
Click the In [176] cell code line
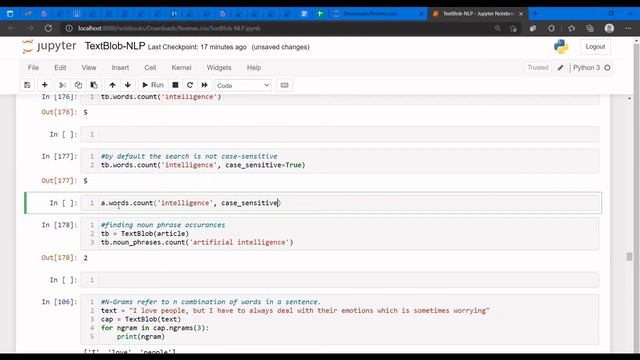tap(161, 97)
